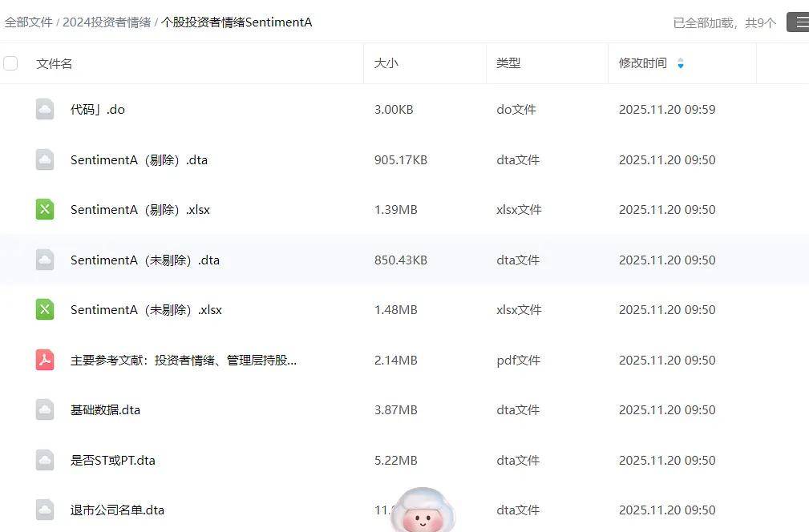
Task: Click the 2025.11.20 09:59 timestamp
Action: pos(667,109)
